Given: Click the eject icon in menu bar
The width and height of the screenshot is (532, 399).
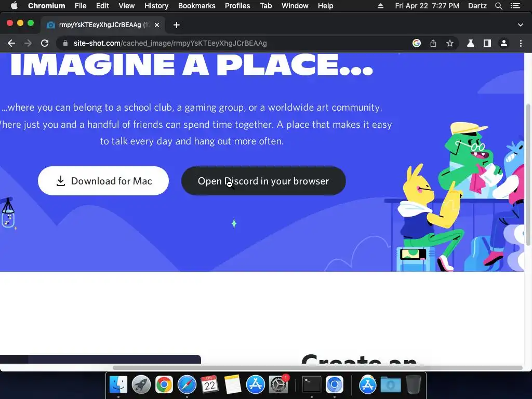Looking at the screenshot, I should [381, 6].
